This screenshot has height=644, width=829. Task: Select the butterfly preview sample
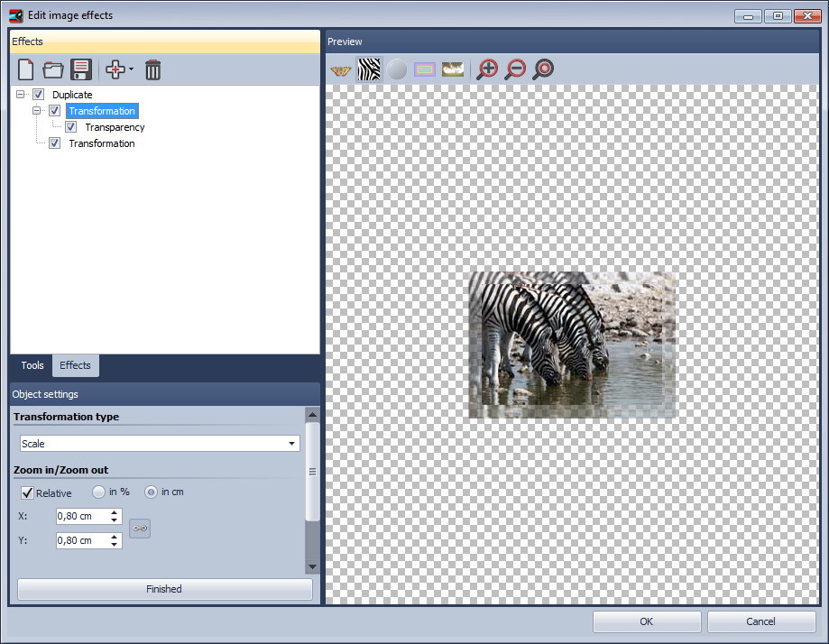[x=340, y=69]
